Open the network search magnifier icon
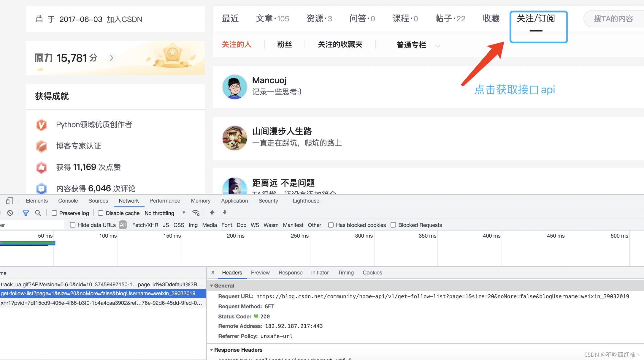Image resolution: width=644 pixels, height=360 pixels. pyautogui.click(x=38, y=213)
